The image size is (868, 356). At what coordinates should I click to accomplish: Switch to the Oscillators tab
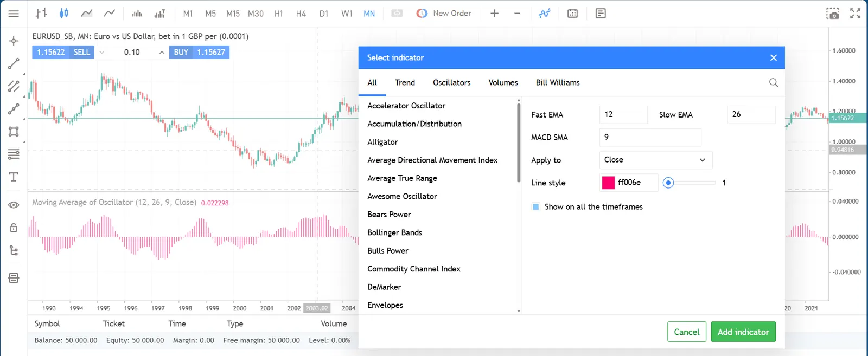pyautogui.click(x=451, y=83)
